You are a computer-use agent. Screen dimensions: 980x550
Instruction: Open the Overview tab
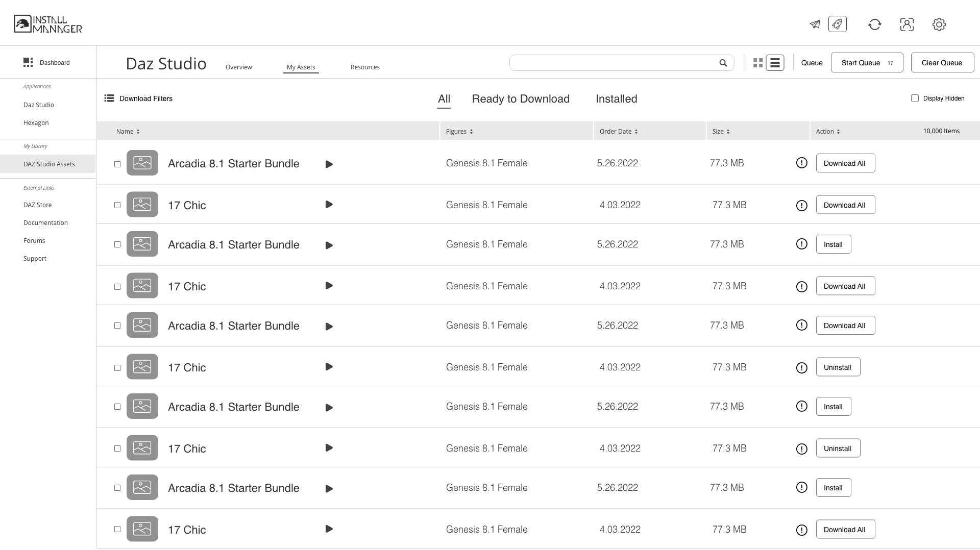pyautogui.click(x=239, y=67)
